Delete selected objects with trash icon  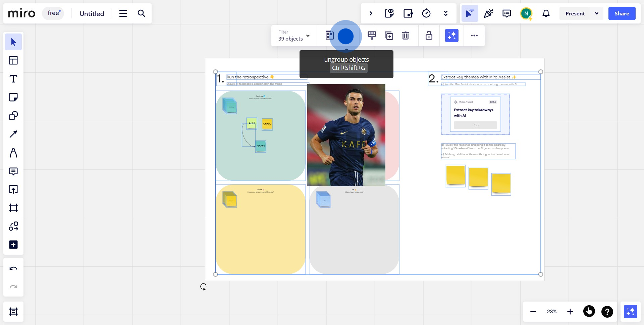pos(406,36)
